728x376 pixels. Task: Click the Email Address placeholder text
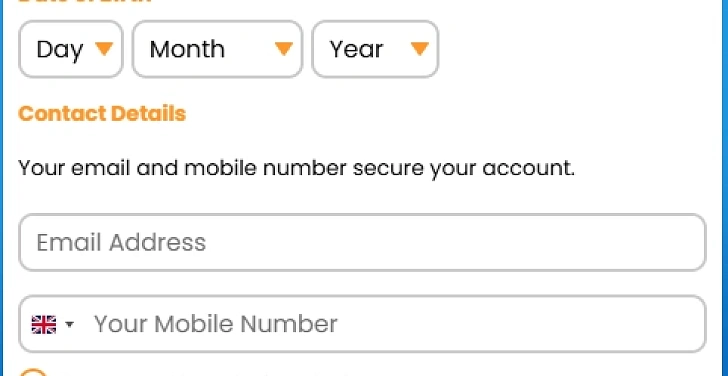click(x=121, y=242)
